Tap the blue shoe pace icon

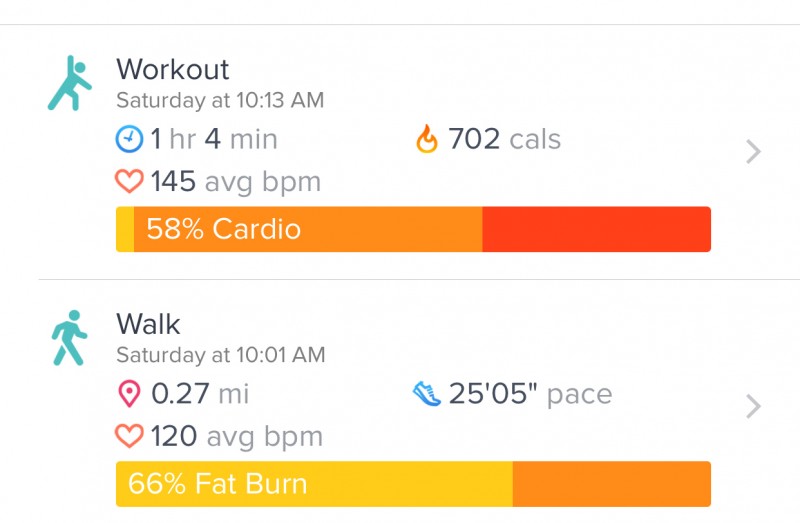tap(427, 394)
